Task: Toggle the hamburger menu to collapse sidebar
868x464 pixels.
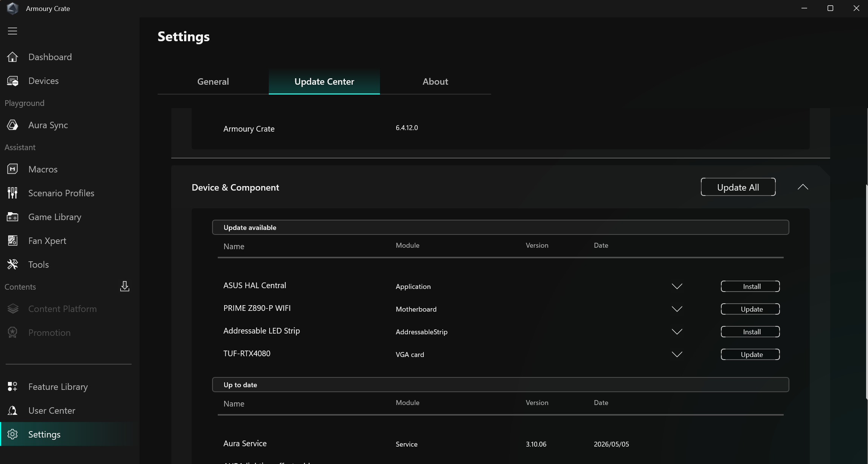Action: click(12, 31)
